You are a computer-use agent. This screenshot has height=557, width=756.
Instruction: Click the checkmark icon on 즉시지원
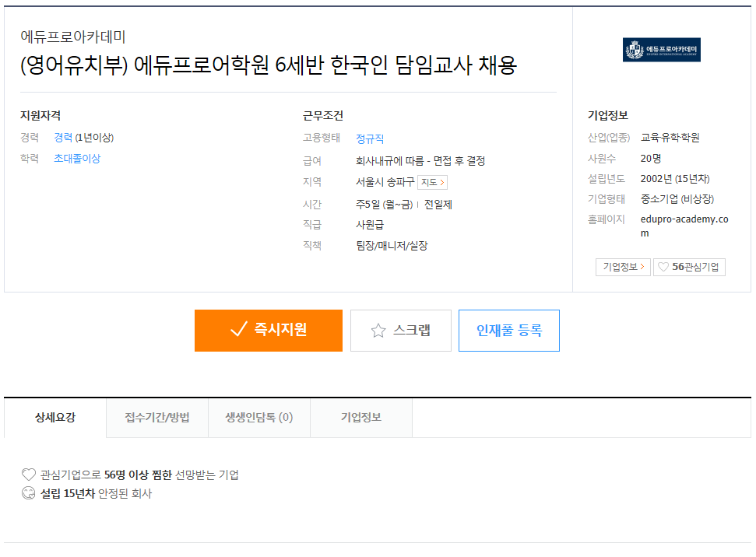pyautogui.click(x=239, y=330)
